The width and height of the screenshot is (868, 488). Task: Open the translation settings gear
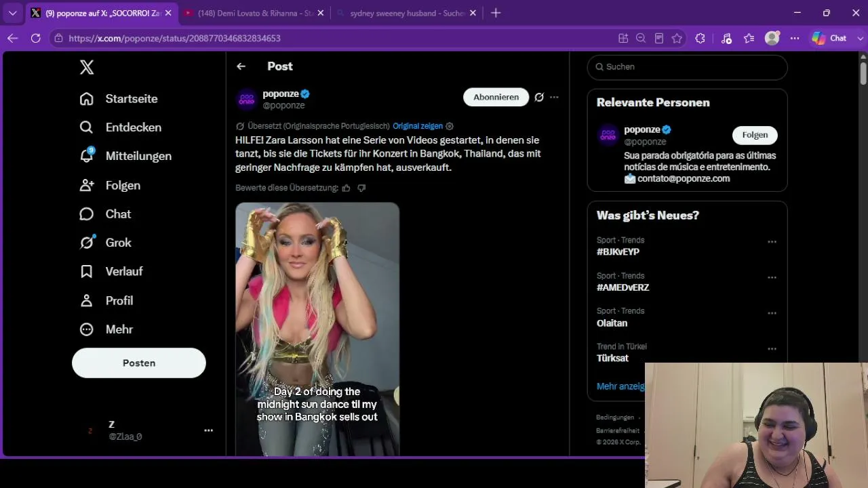pos(450,126)
